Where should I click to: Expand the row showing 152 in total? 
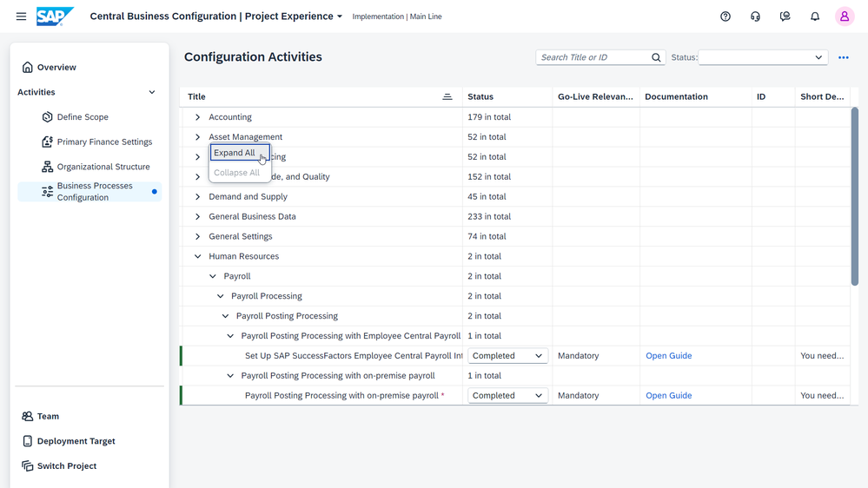pos(197,177)
